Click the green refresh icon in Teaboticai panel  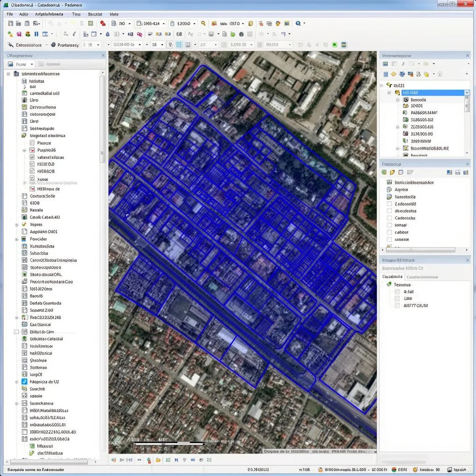coord(384,172)
